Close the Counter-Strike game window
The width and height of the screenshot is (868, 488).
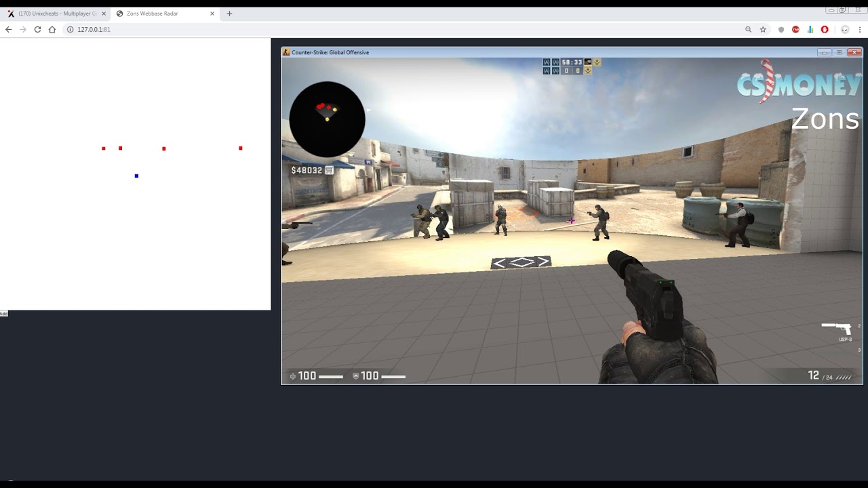(x=854, y=52)
